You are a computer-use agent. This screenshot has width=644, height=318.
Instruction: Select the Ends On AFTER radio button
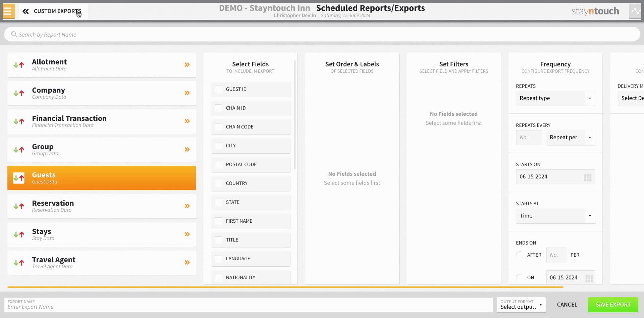coord(520,255)
